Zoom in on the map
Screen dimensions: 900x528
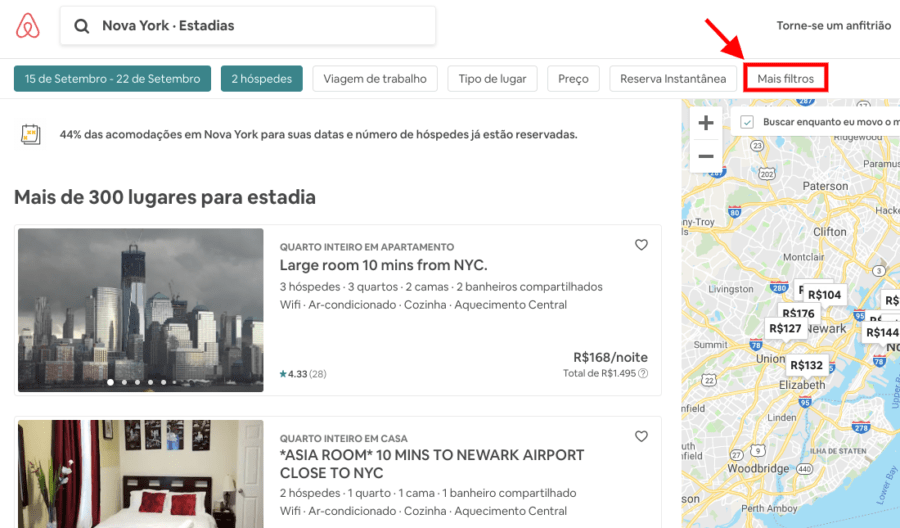tap(706, 124)
